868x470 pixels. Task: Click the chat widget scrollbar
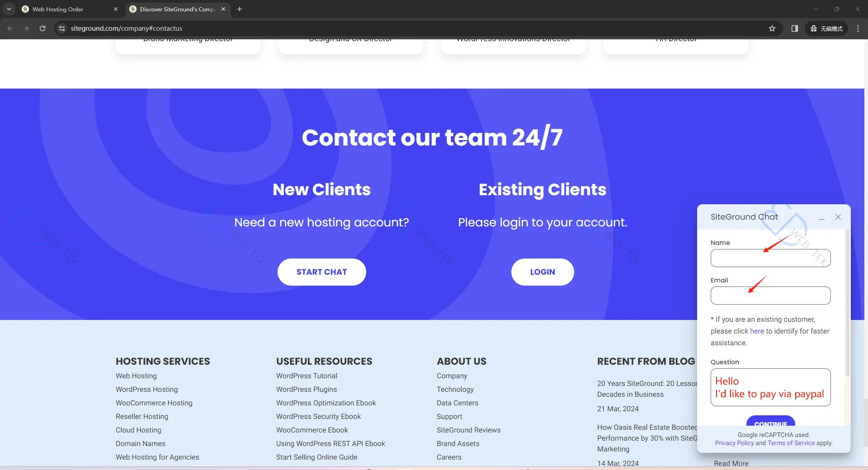click(x=848, y=303)
